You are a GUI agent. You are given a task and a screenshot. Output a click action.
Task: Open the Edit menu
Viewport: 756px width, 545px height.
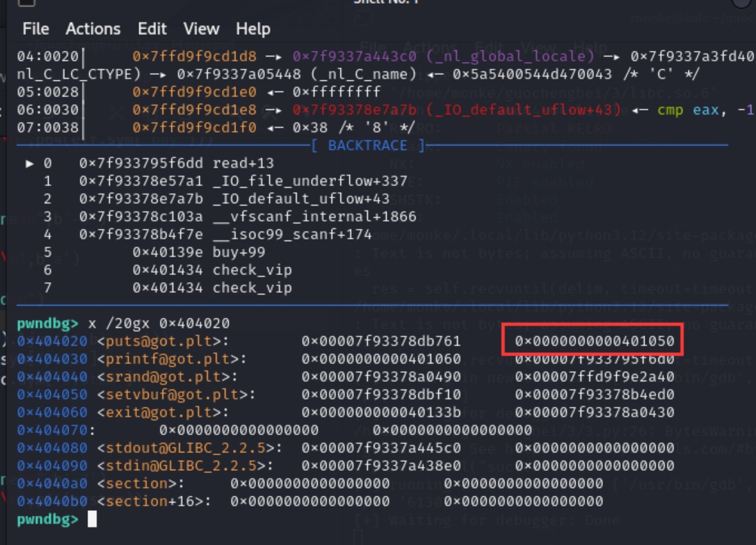152,29
